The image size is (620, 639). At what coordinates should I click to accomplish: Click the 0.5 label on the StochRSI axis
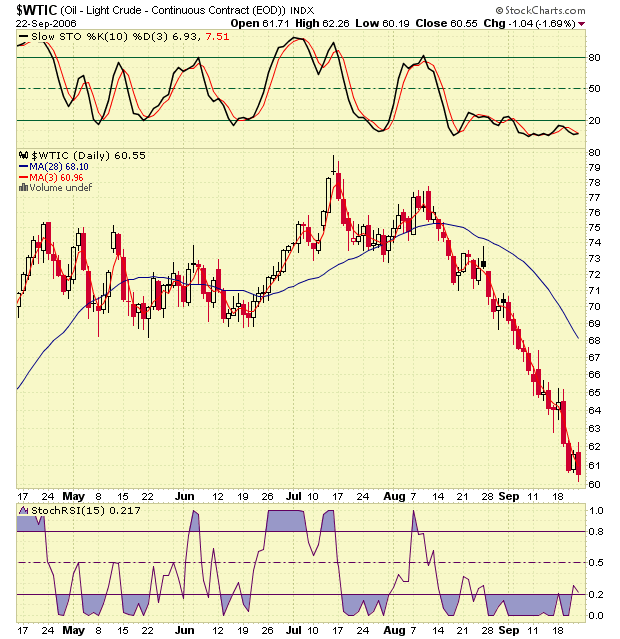[x=596, y=563]
